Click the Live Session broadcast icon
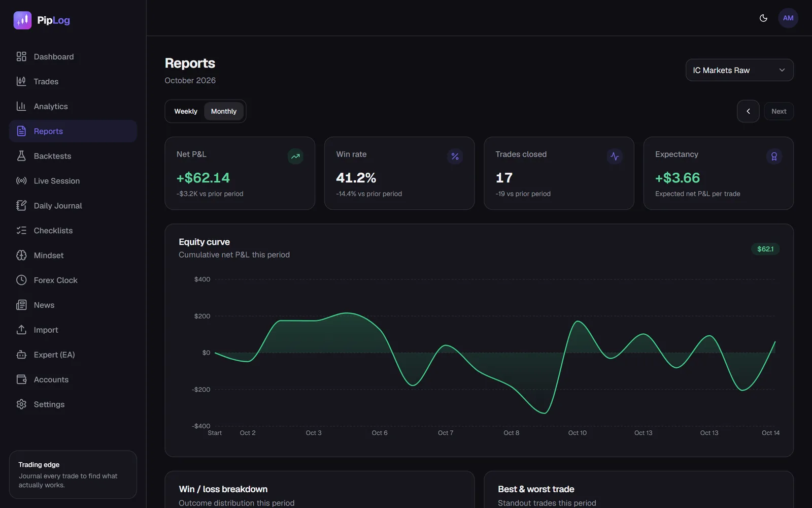 click(21, 181)
